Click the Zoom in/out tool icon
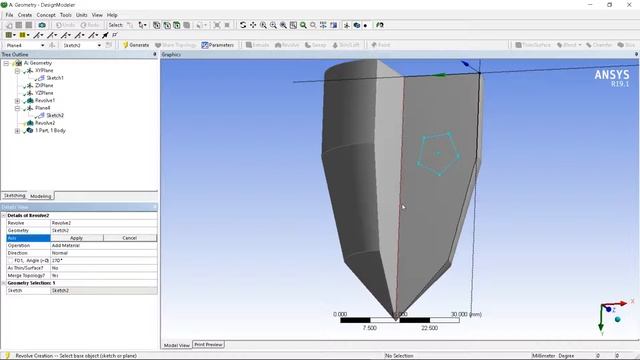 (x=263, y=25)
